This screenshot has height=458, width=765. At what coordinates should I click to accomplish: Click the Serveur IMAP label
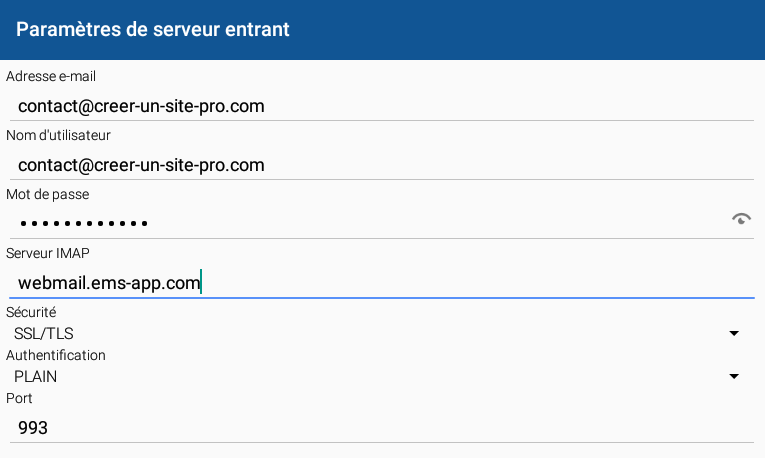[x=48, y=253]
